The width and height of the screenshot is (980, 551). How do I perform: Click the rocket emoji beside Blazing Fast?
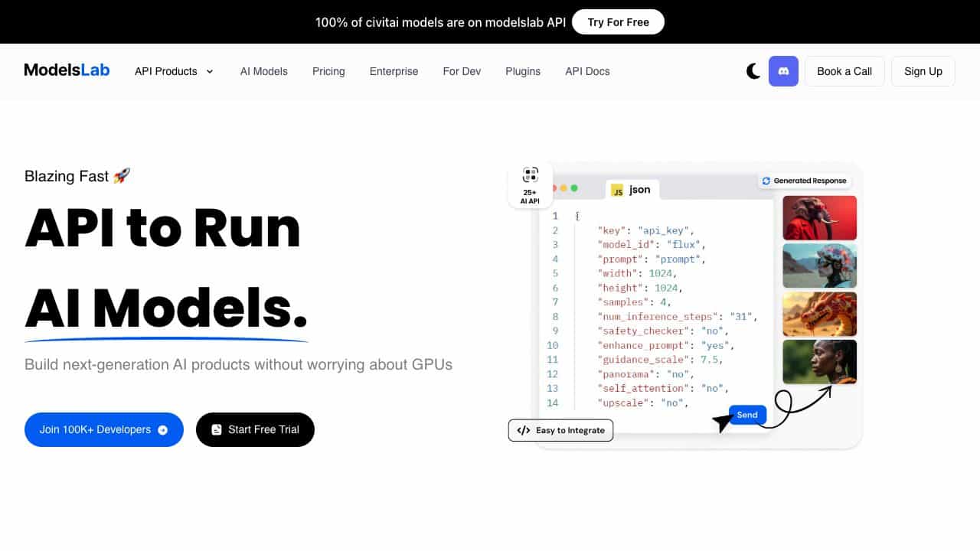[x=122, y=176]
